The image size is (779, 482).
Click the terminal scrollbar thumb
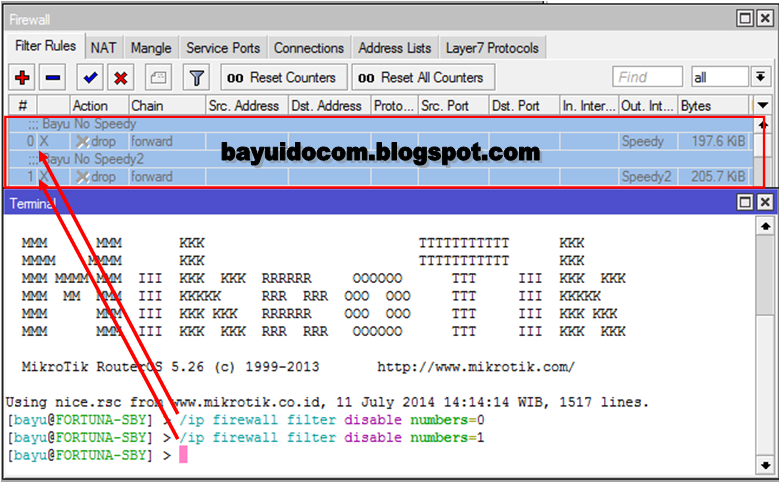pyautogui.click(x=765, y=275)
